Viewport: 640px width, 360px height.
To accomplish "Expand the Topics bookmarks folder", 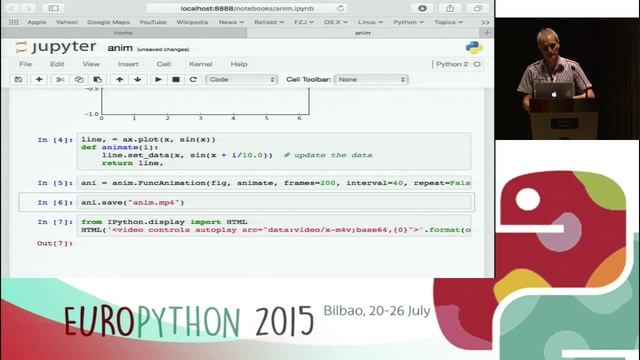I will [x=449, y=22].
